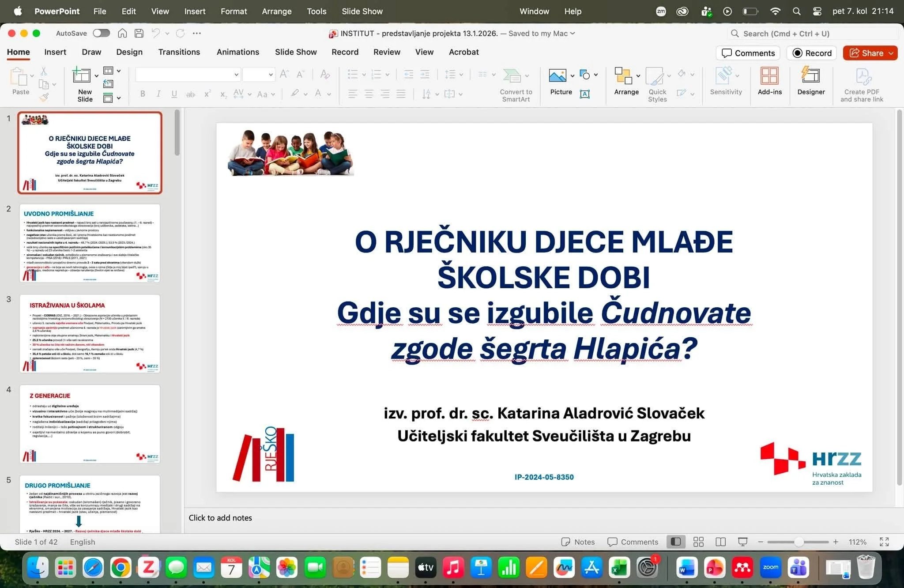Open the font color dropdown arrow
This screenshot has height=588, width=904.
tap(329, 94)
